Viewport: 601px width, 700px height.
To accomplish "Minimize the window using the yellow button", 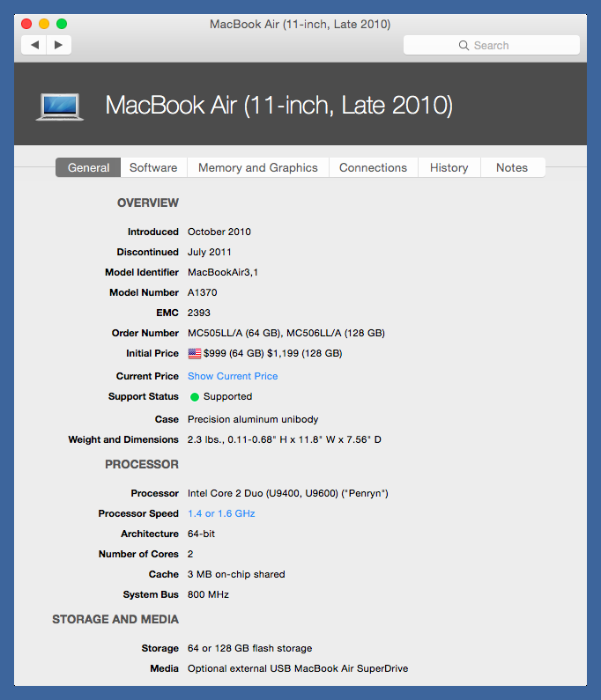I will (44, 24).
